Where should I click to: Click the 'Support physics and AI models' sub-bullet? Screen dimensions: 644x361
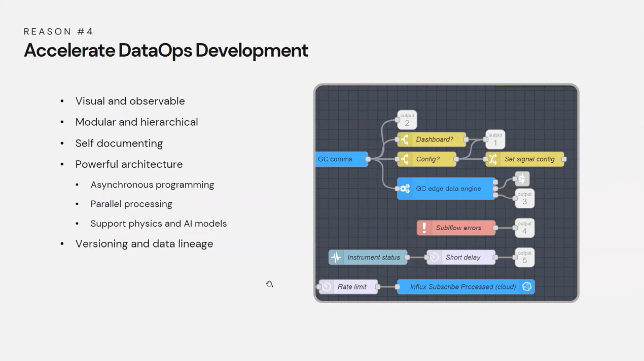pos(158,224)
